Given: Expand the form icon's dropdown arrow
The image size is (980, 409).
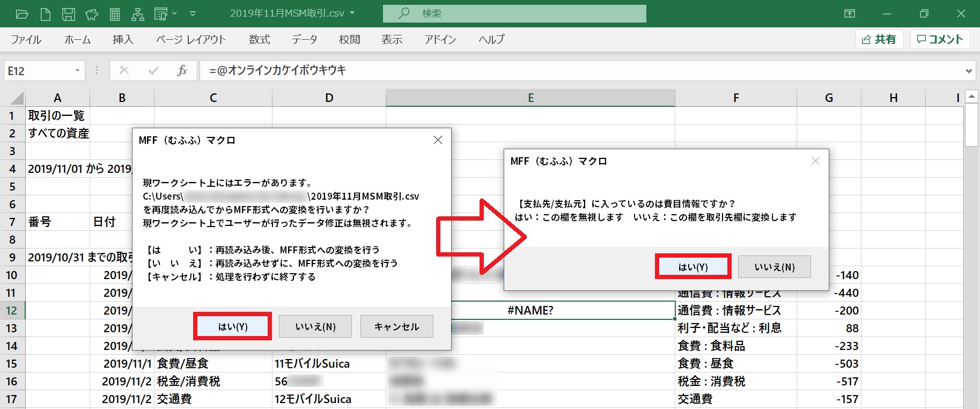Looking at the screenshot, I should (174, 14).
